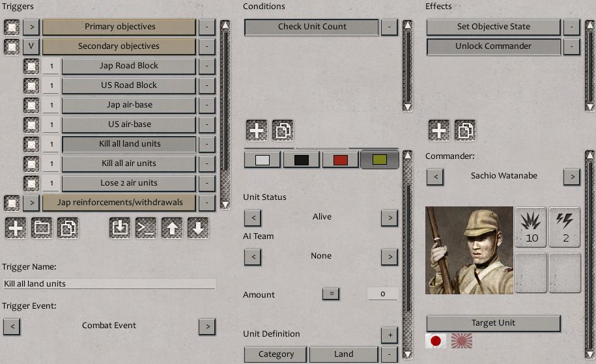Toggle US air-base trigger checkbox
596x364 pixels.
click(x=31, y=125)
